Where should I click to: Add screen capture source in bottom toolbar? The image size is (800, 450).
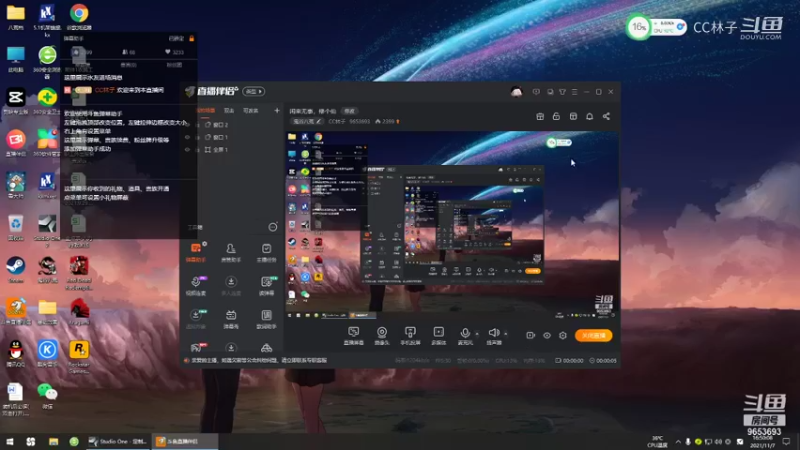(x=354, y=336)
